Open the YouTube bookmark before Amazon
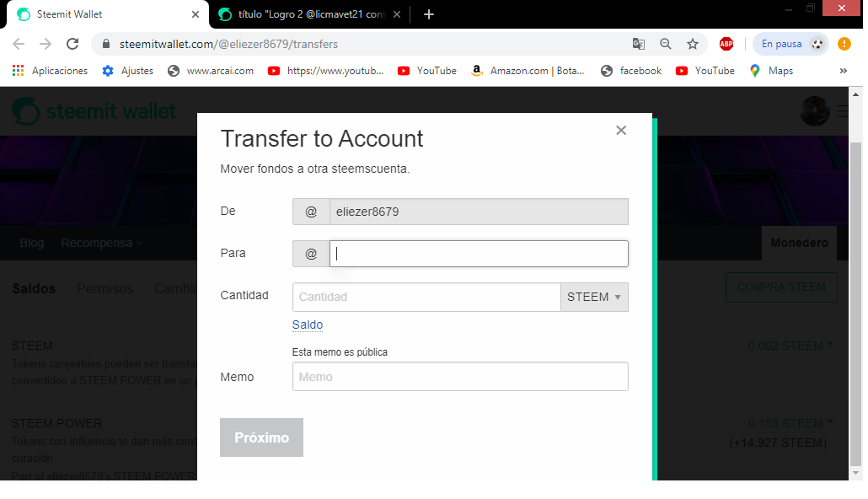The image size is (868, 499). [x=426, y=70]
